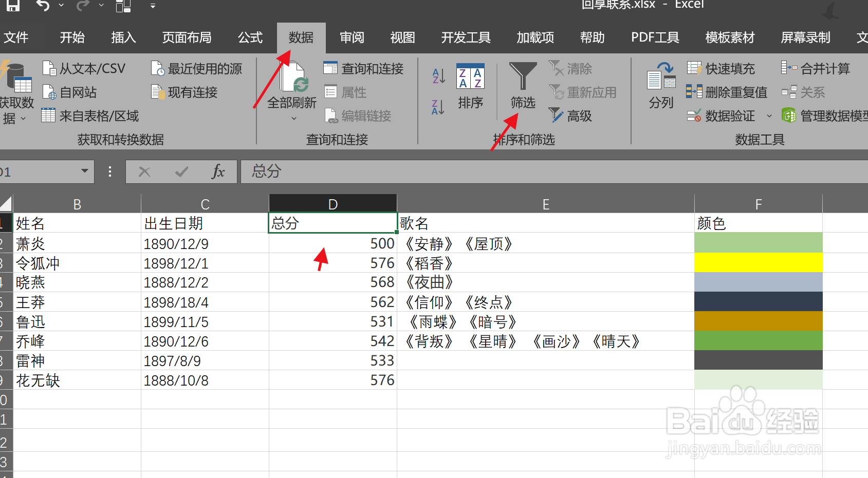Image resolution: width=868 pixels, height=478 pixels.
Task: Select column E header
Action: [x=546, y=204]
